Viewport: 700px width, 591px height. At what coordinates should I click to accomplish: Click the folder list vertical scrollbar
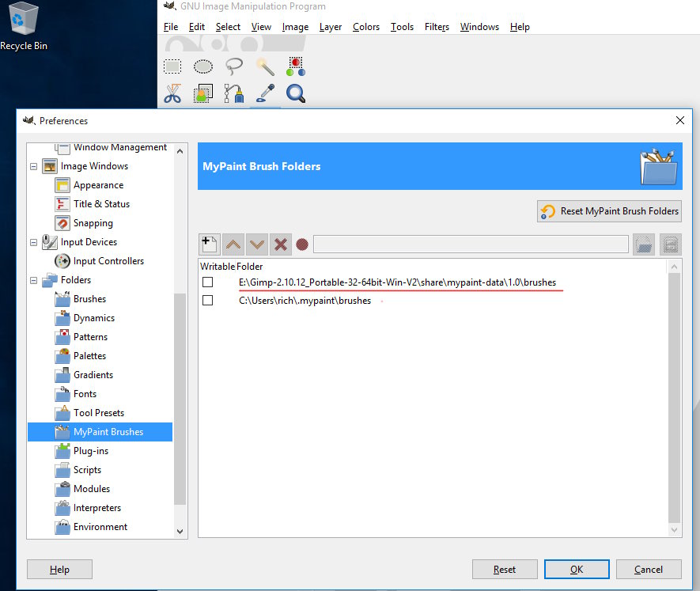click(674, 398)
